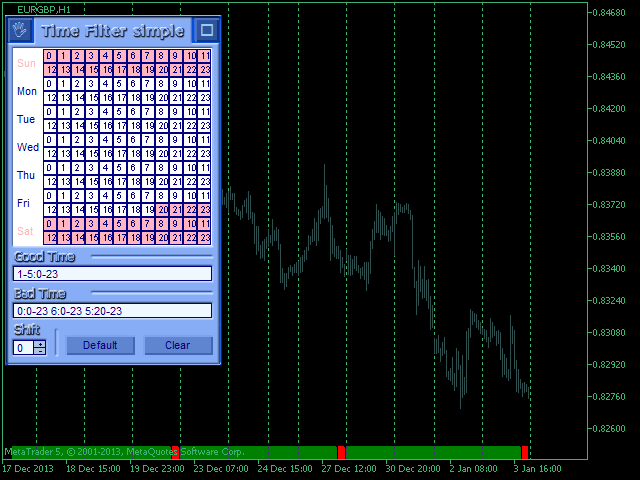Toggle Monday hour 17 cell
640x480 pixels.
point(120,98)
